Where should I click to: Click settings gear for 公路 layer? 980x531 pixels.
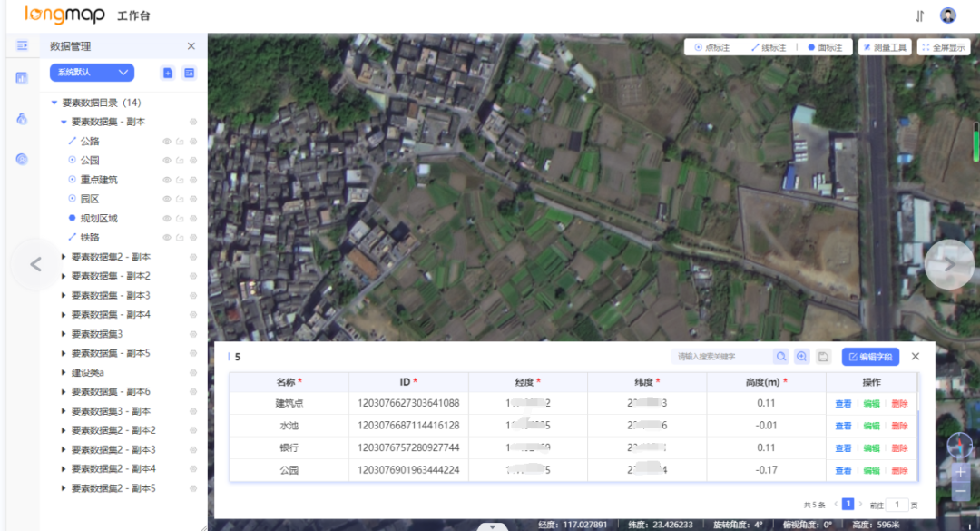pyautogui.click(x=193, y=142)
